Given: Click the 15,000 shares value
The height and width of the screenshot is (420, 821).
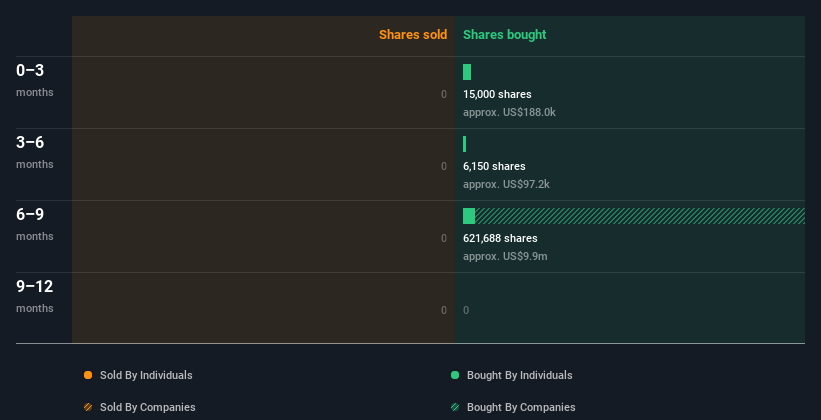Looking at the screenshot, I should pyautogui.click(x=497, y=94).
